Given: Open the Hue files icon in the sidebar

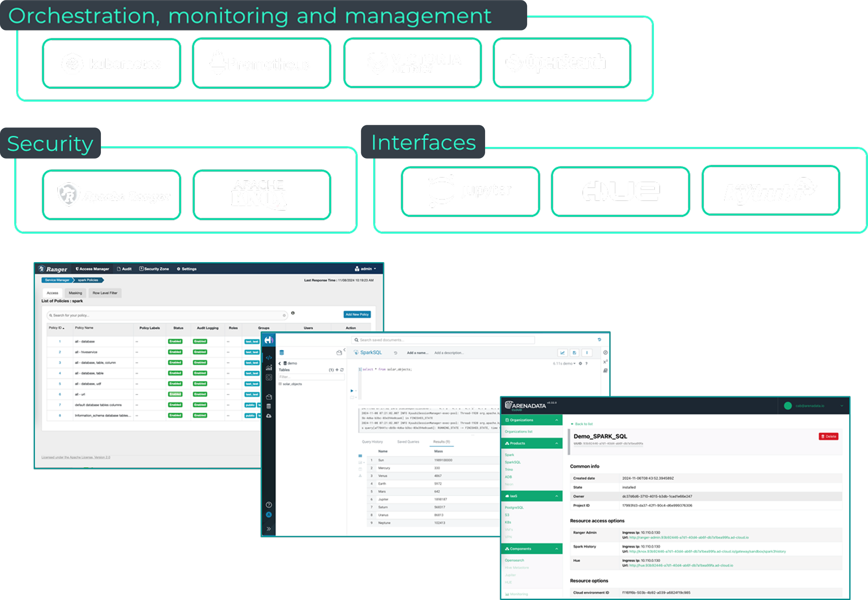Looking at the screenshot, I should [x=269, y=397].
